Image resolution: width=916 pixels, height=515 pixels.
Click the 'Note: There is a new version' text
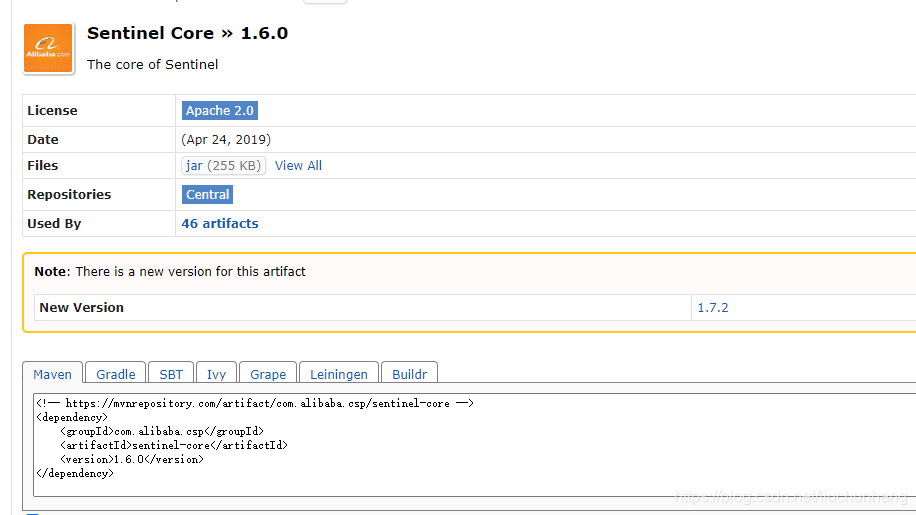[170, 272]
